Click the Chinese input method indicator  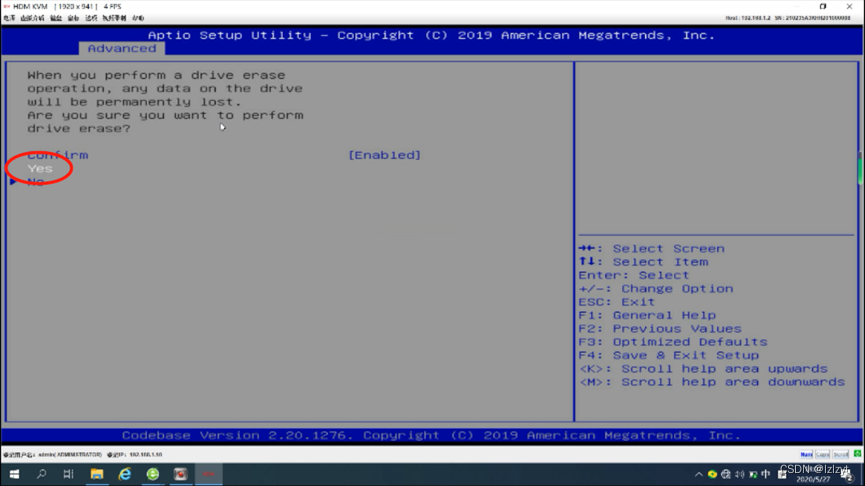[x=766, y=474]
